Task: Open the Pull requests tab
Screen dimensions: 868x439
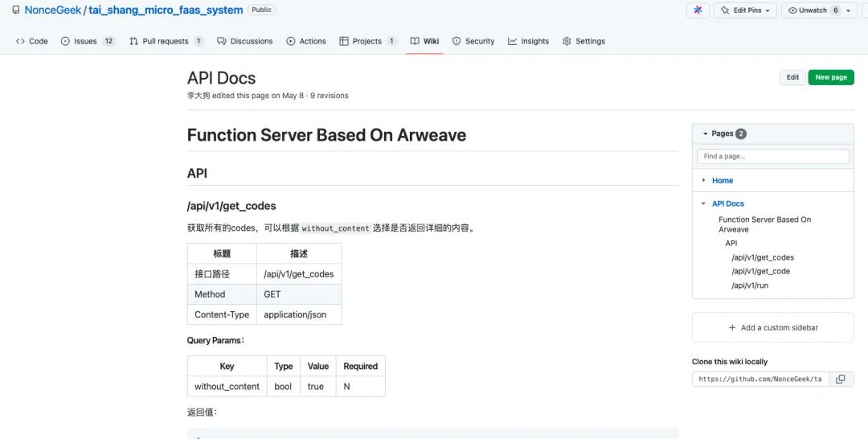Action: [166, 41]
